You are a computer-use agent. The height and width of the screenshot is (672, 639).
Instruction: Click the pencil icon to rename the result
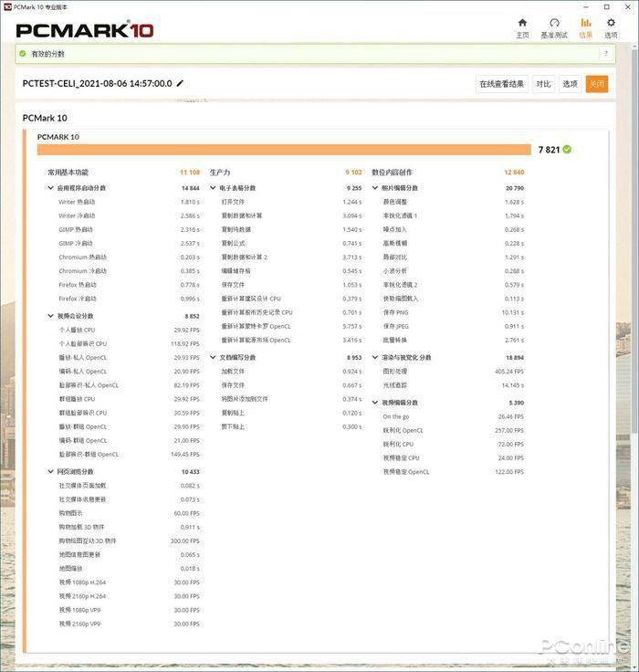[x=180, y=83]
